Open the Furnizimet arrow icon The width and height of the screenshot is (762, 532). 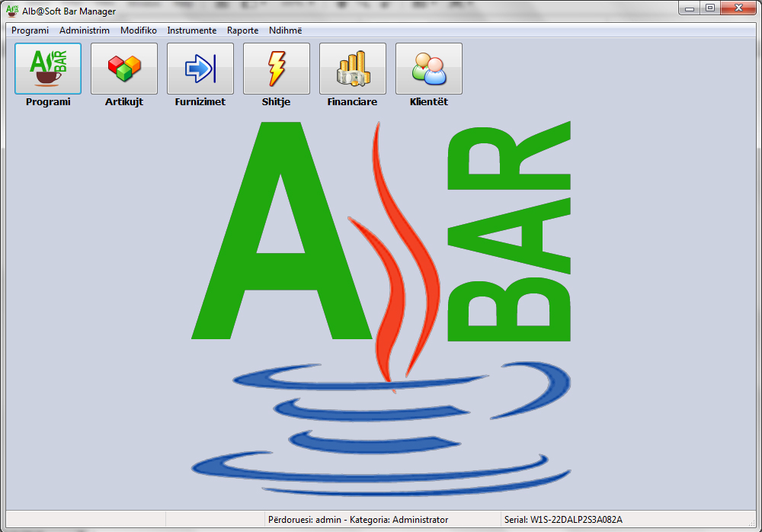pos(200,69)
